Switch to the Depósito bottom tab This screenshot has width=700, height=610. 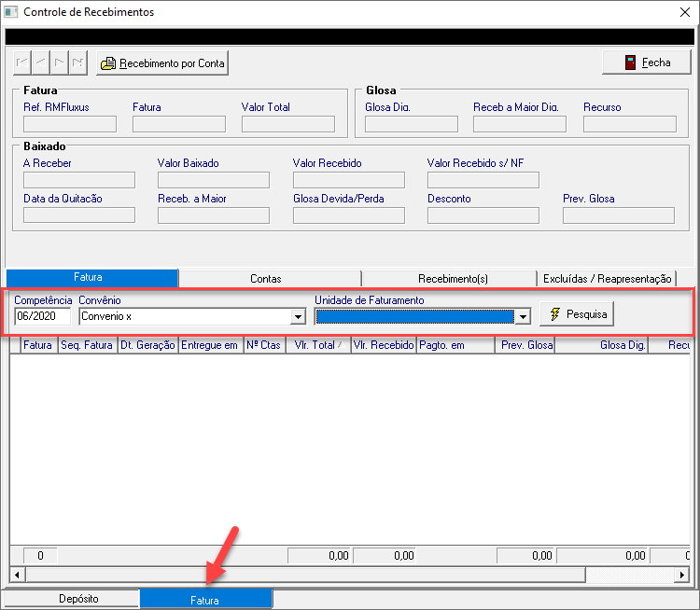coord(72,599)
